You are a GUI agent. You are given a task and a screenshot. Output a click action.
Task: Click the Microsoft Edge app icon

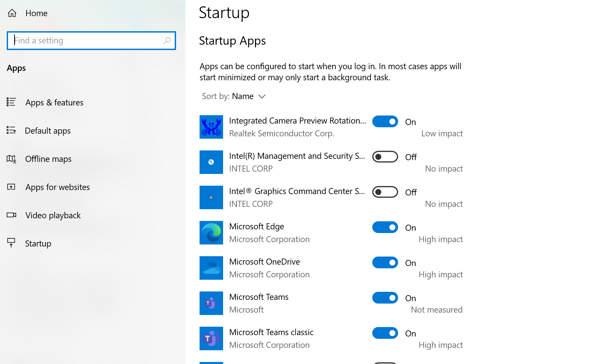click(x=211, y=233)
